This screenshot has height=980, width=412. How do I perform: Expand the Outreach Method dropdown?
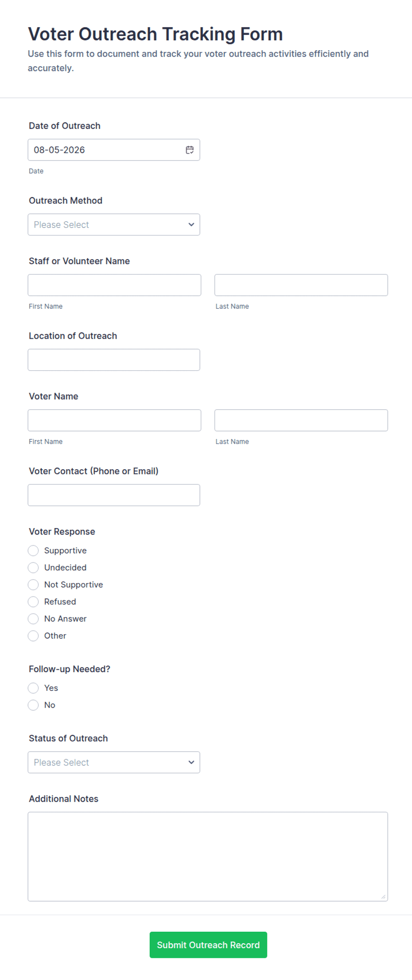[114, 225]
